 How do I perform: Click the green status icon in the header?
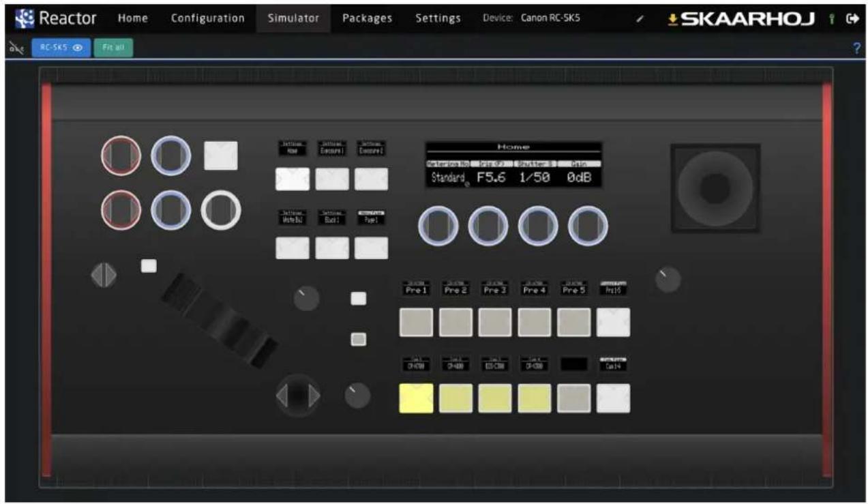pos(833,19)
